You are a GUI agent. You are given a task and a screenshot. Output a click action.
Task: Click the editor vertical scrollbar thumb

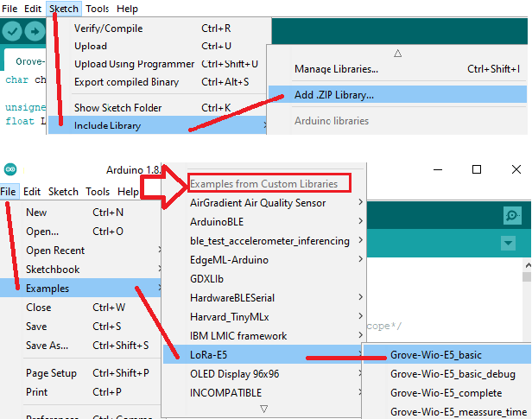coord(527,276)
